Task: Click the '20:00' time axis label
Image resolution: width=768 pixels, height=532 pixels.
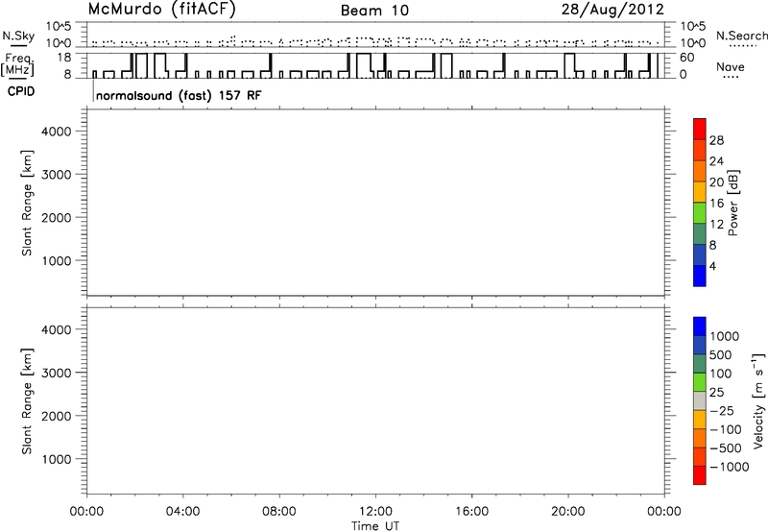Action: pos(568,512)
